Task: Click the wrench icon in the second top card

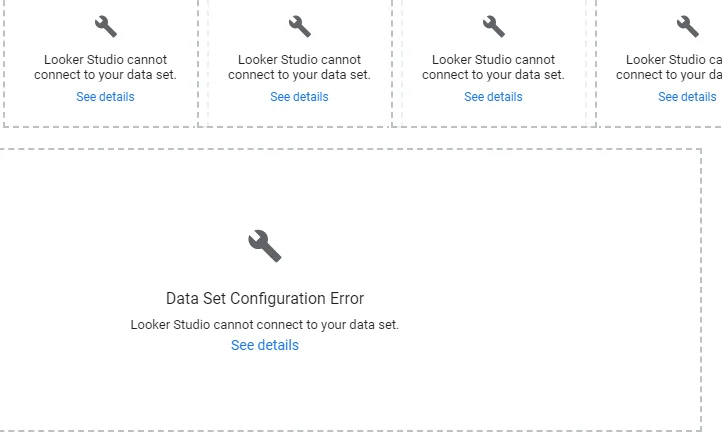Action: pyautogui.click(x=299, y=26)
